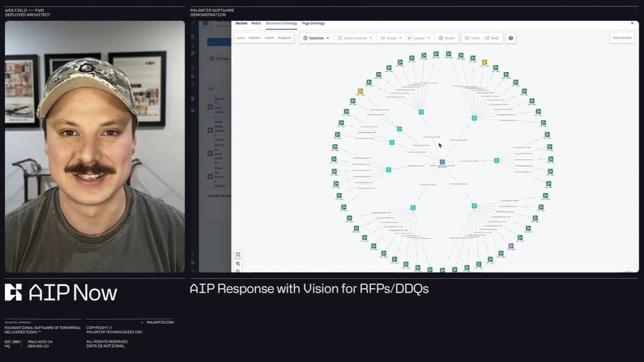Select the 'Describe your carbon' row text

pyautogui.click(x=220, y=107)
